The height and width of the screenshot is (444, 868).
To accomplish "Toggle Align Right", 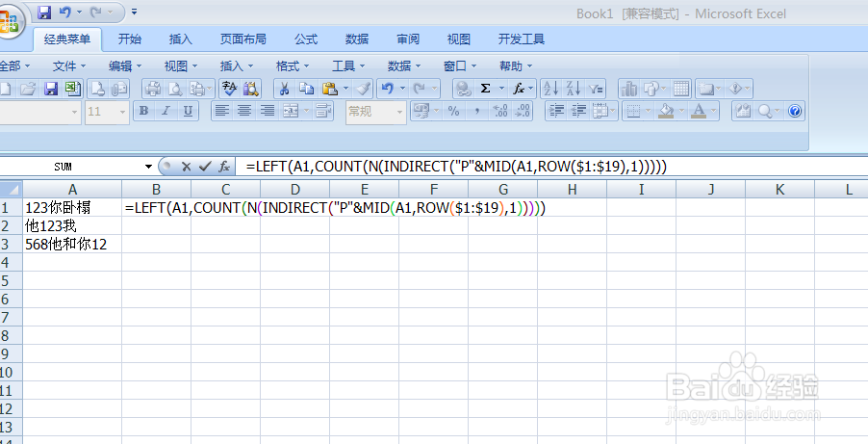I will (268, 112).
